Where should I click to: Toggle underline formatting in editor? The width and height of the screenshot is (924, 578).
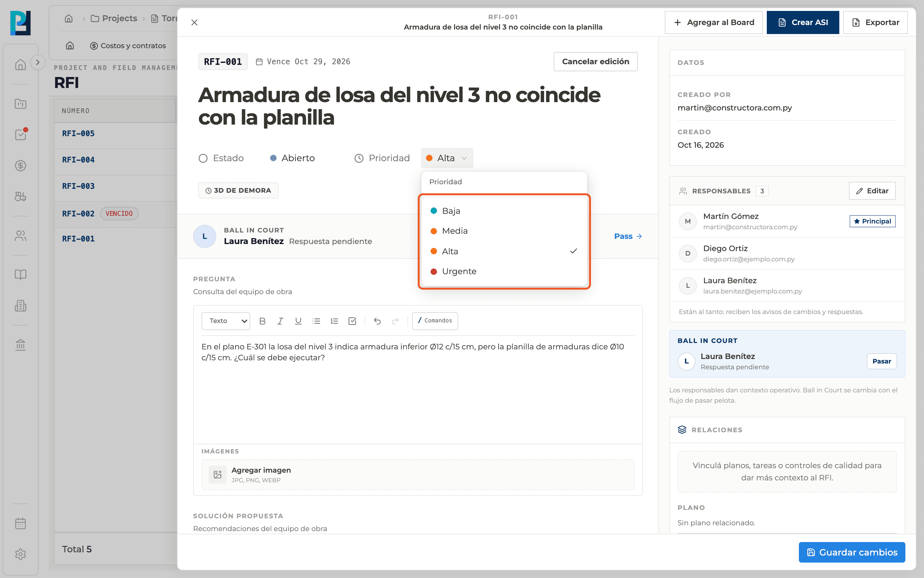298,321
